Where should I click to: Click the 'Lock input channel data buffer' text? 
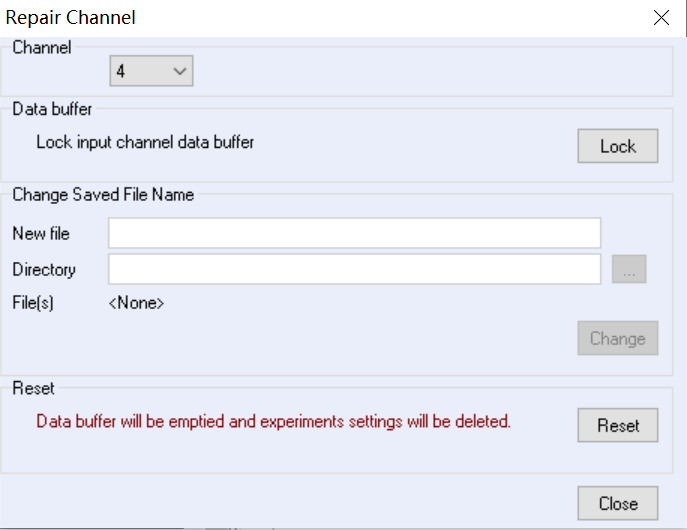click(145, 142)
